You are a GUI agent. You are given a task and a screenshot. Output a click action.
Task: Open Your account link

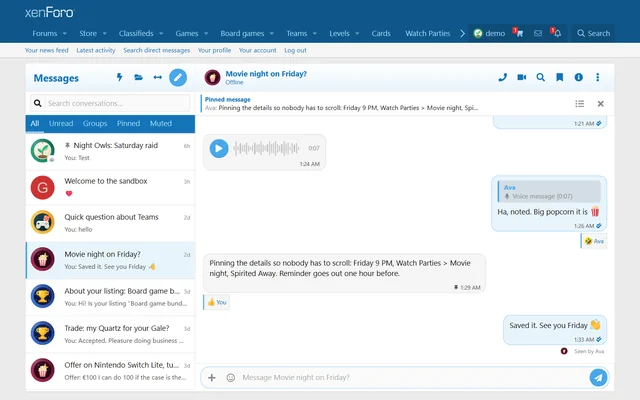(258, 50)
